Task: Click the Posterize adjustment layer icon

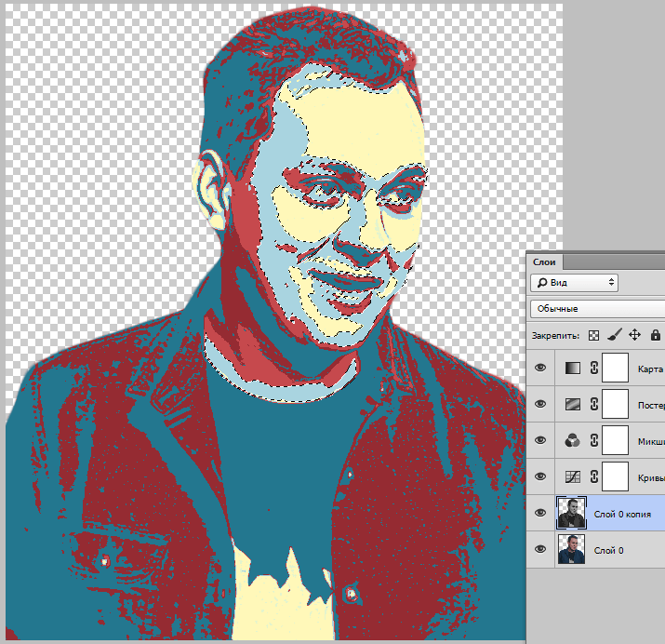Action: pyautogui.click(x=573, y=404)
